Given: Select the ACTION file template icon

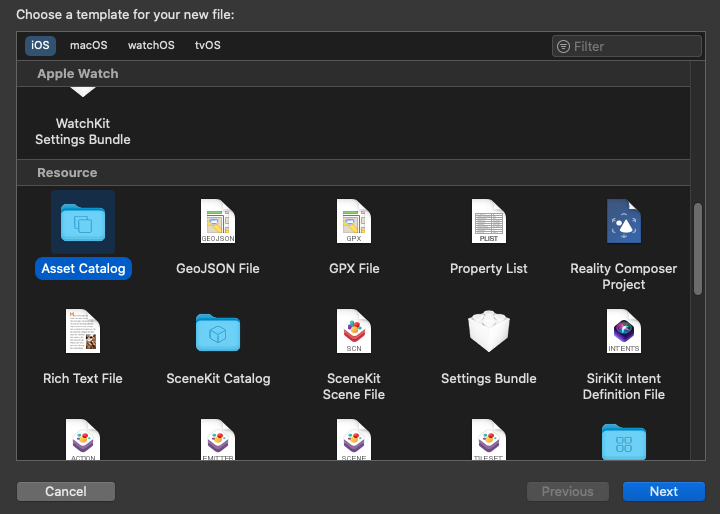Looking at the screenshot, I should [83, 439].
